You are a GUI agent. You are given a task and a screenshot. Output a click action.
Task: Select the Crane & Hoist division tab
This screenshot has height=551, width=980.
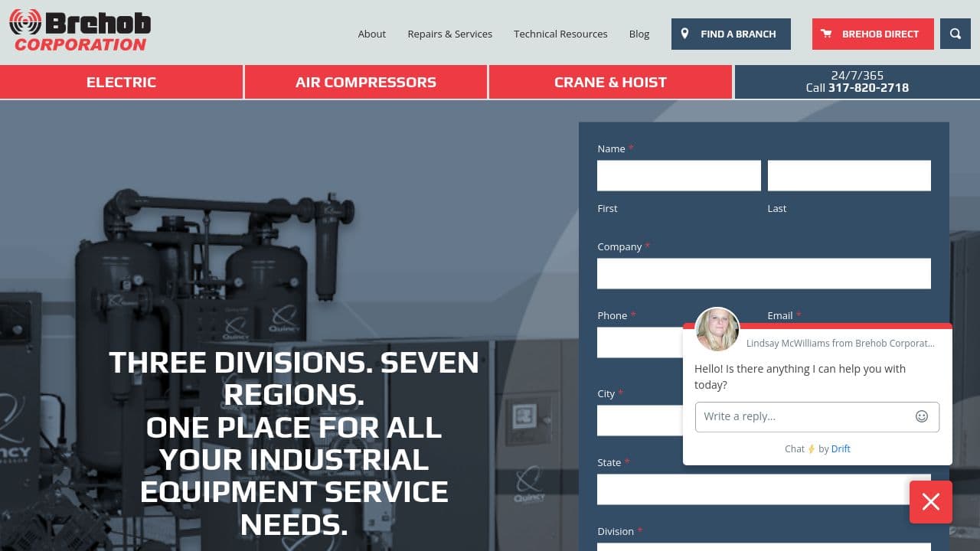(610, 82)
